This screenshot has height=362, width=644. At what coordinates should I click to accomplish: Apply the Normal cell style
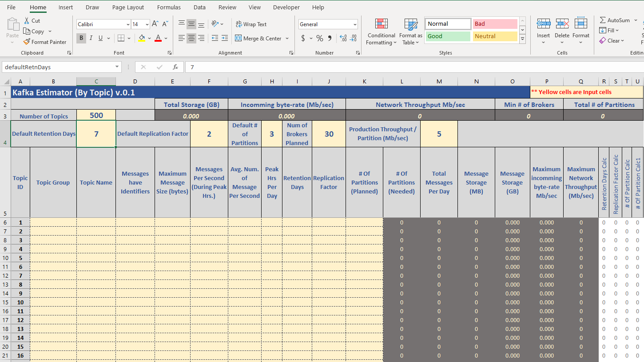pos(448,24)
